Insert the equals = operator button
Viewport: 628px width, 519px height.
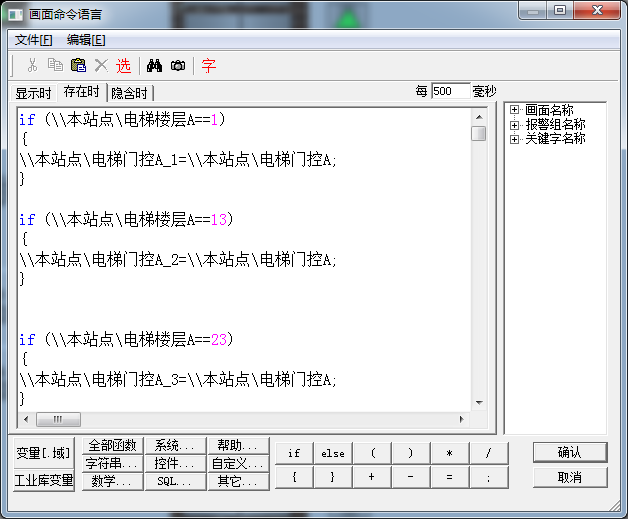[x=450, y=477]
